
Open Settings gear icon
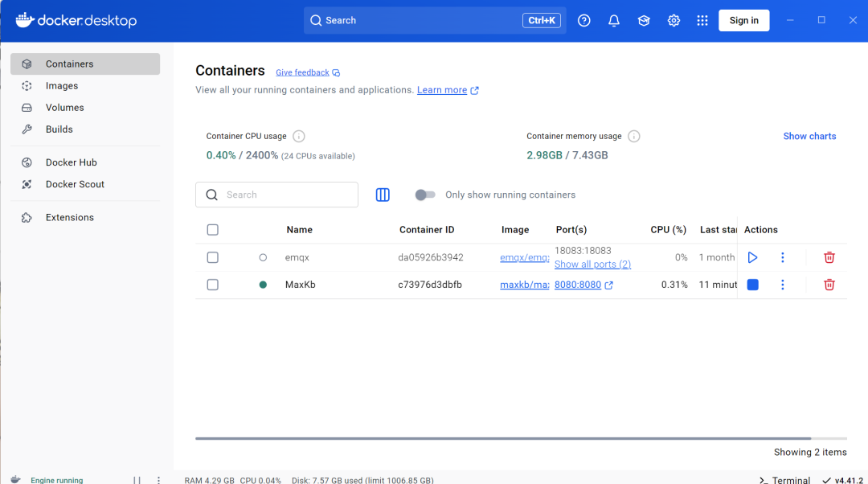674,20
